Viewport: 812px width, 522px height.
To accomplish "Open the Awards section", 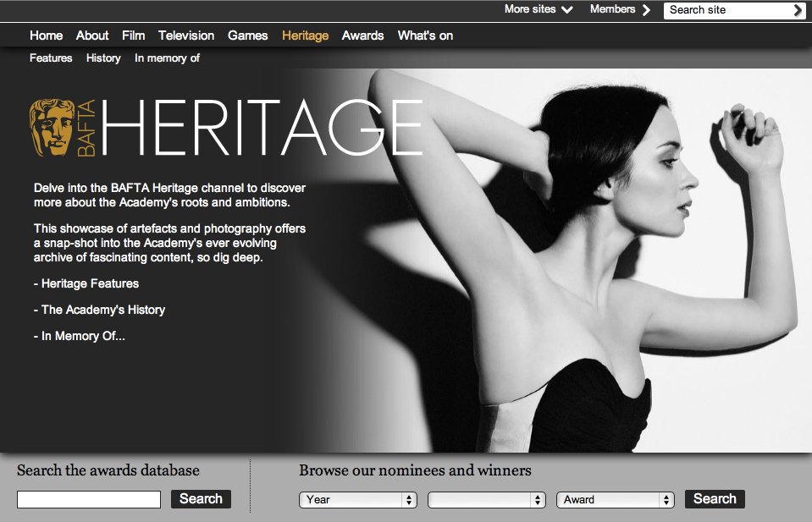I will 362,36.
